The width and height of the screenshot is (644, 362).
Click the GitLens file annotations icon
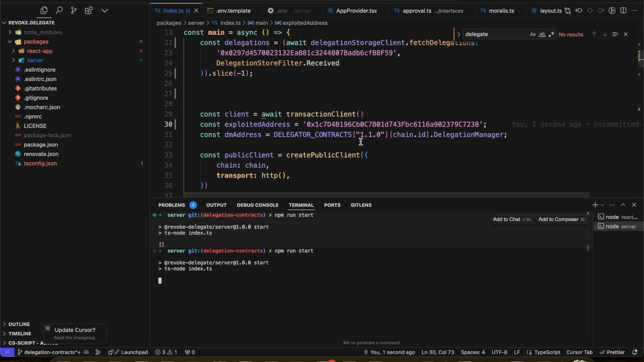pyautogui.click(x=612, y=11)
